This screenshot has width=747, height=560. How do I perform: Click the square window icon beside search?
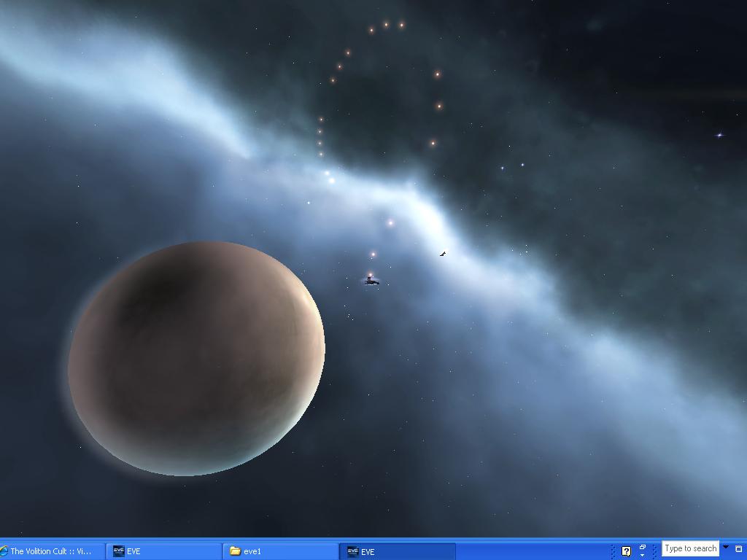(739, 549)
